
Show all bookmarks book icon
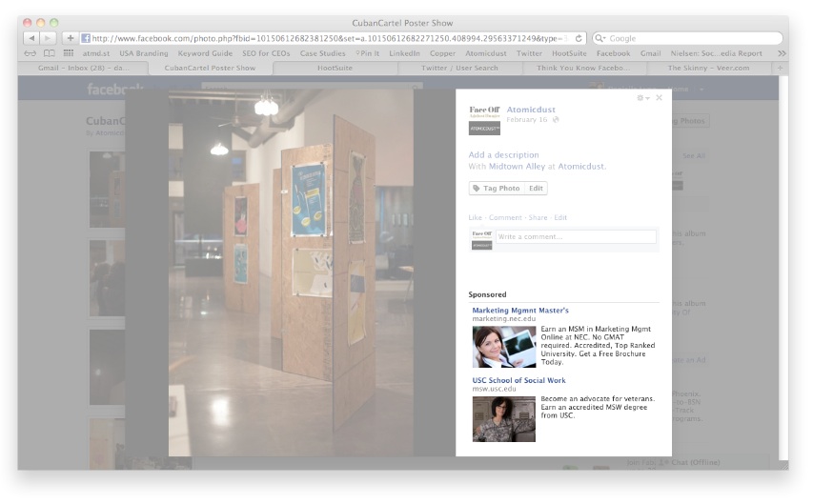[x=49, y=53]
